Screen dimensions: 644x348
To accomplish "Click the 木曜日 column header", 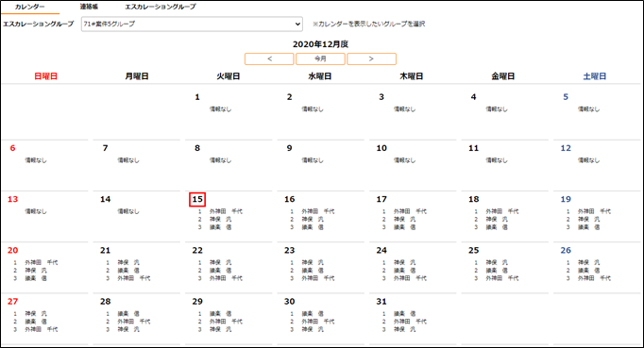I will click(x=412, y=76).
